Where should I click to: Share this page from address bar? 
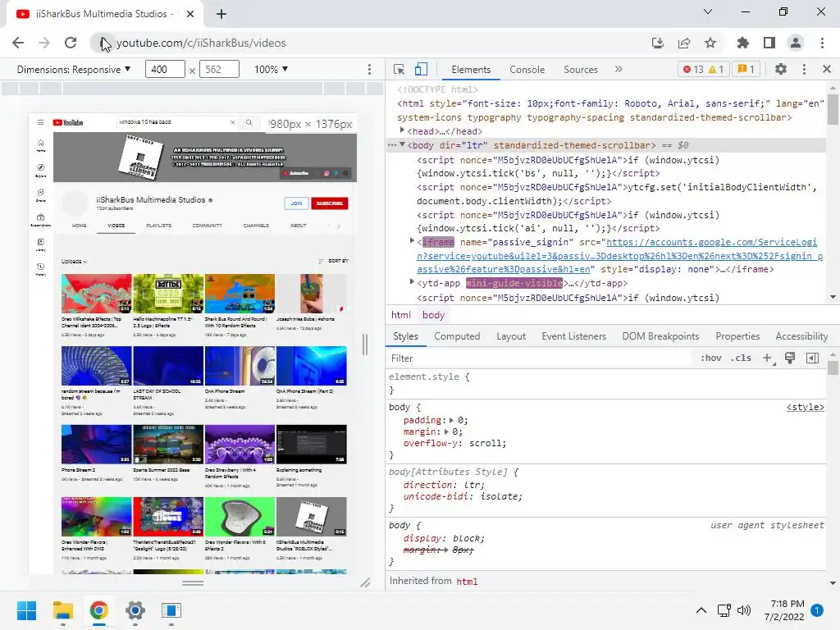click(x=683, y=43)
